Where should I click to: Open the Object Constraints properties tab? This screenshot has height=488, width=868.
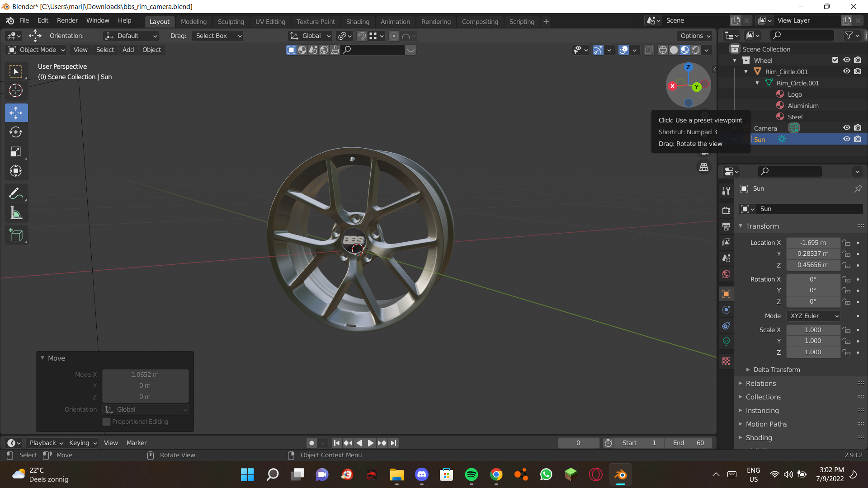[726, 325]
